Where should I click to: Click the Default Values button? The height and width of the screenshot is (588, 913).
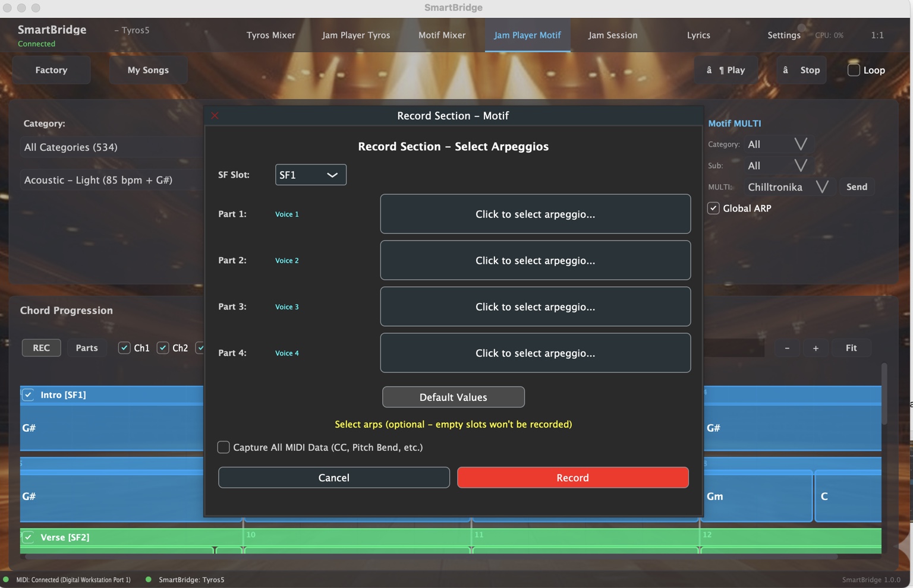(453, 397)
